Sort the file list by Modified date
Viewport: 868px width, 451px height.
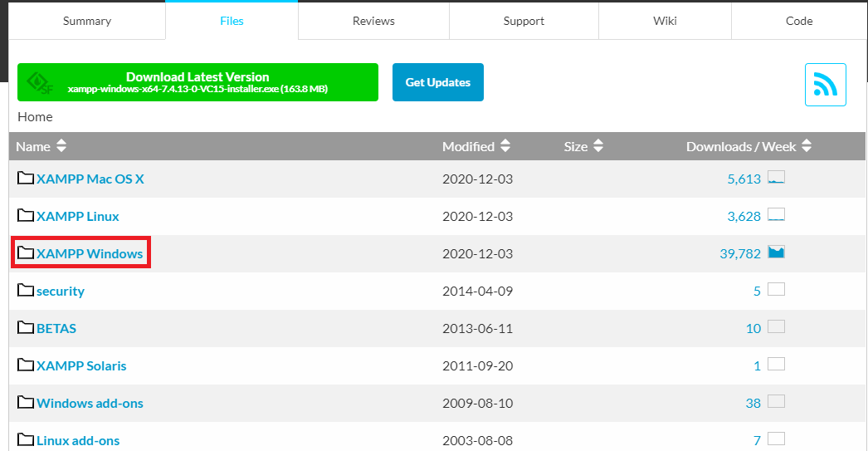[x=476, y=146]
